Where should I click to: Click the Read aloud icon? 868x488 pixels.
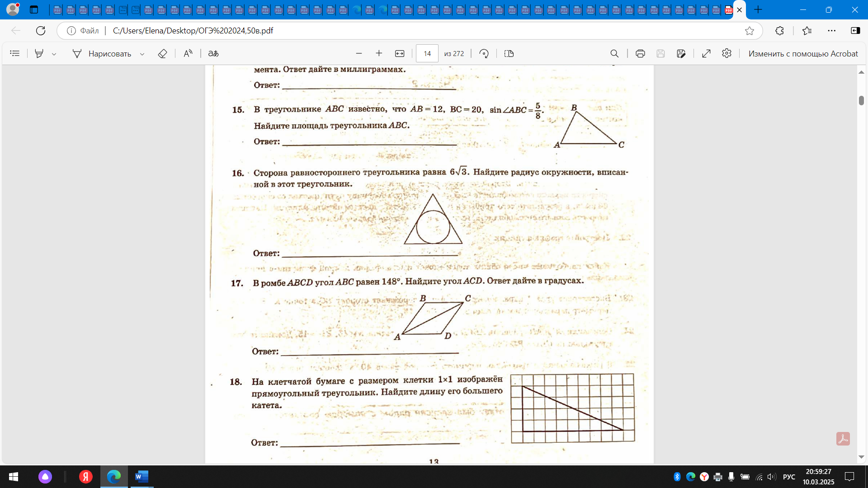point(188,53)
